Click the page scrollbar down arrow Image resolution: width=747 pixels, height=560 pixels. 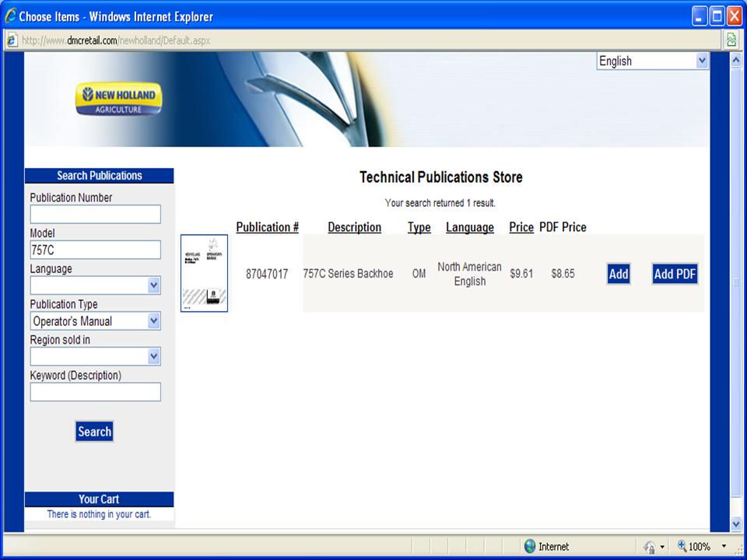(x=736, y=523)
